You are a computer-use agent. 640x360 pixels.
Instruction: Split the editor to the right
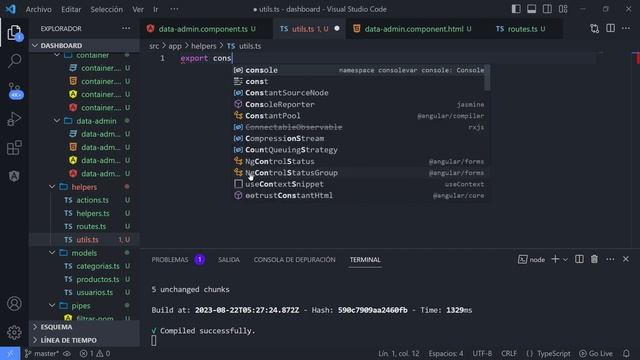point(611,28)
